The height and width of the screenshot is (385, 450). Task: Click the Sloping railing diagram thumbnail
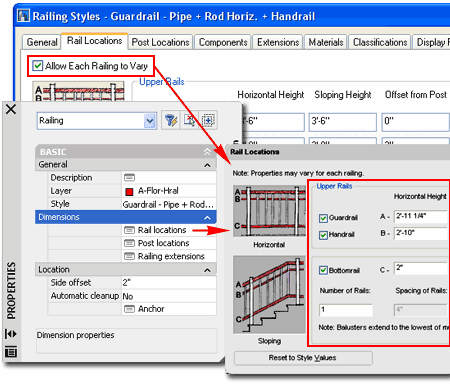point(269,295)
